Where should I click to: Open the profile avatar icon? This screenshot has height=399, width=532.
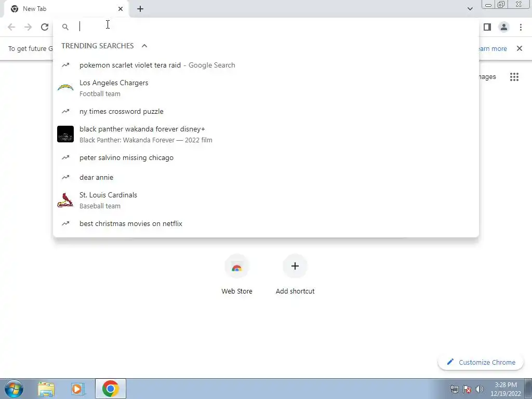(x=504, y=27)
